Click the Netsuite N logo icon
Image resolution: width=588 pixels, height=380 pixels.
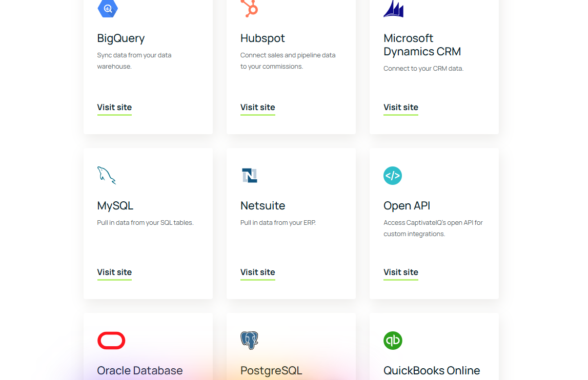(249, 175)
